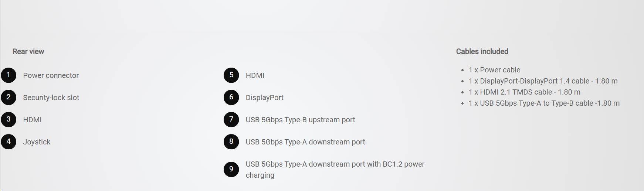
Task: Click the Type-A downstream port with BC1.2 text
Action: [x=335, y=164]
